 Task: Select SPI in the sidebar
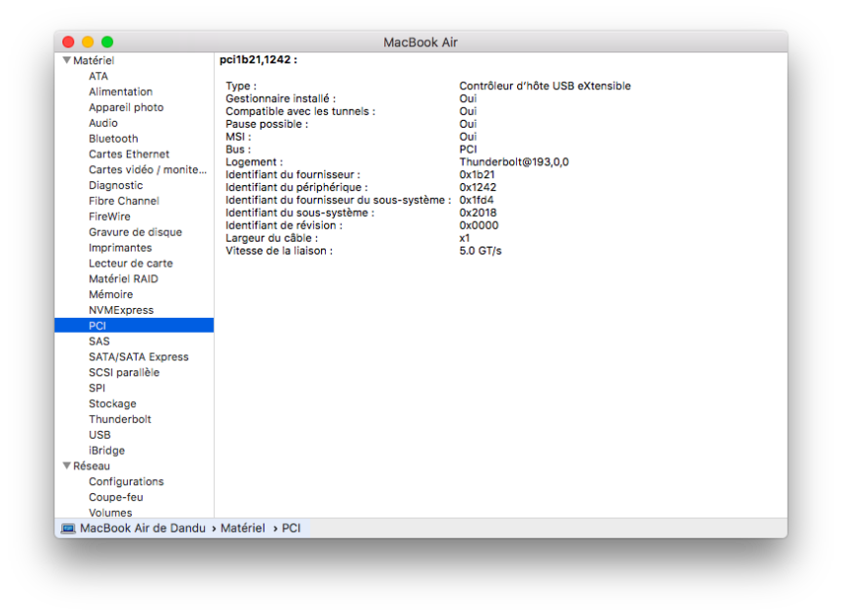coord(97,388)
